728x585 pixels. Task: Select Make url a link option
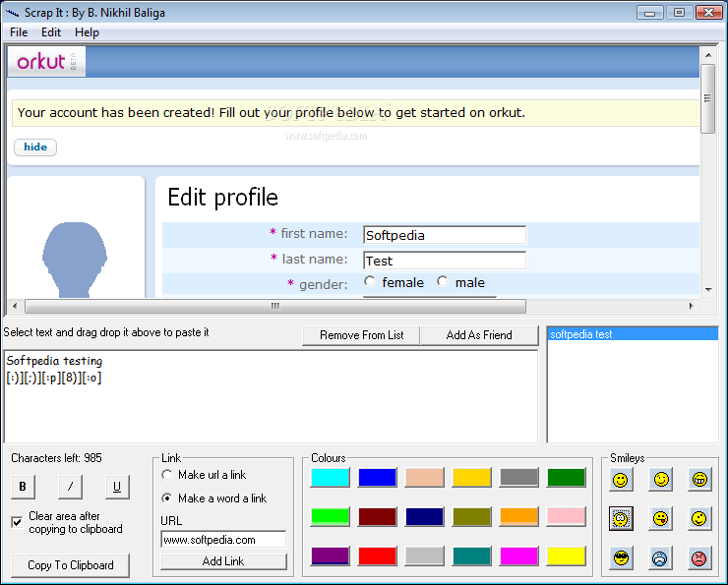tap(166, 475)
